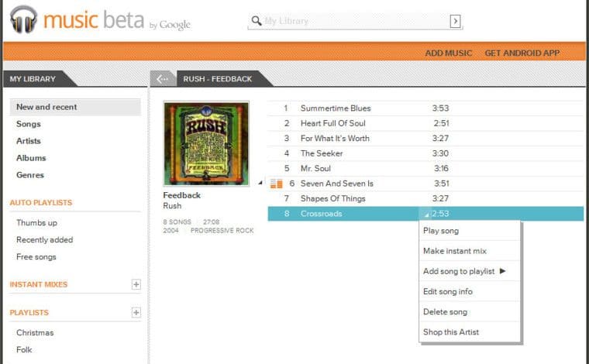Screen dimensions: 589x364
Task: Select track For What It's Worth
Action: 335,138
